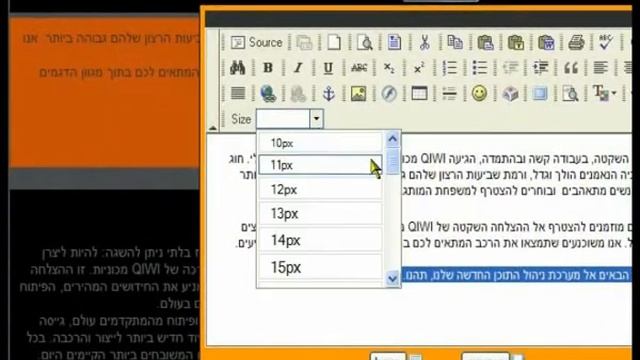Toggle the Blockquote quotation marks icon

(x=571, y=68)
